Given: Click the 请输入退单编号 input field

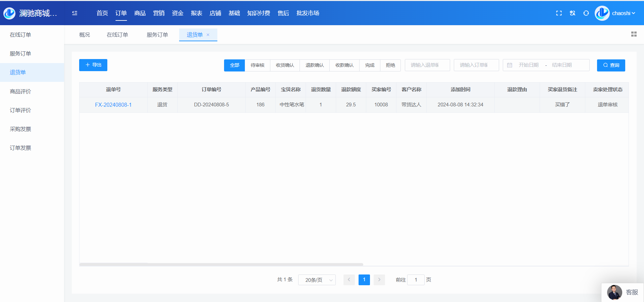Looking at the screenshot, I should 427,65.
